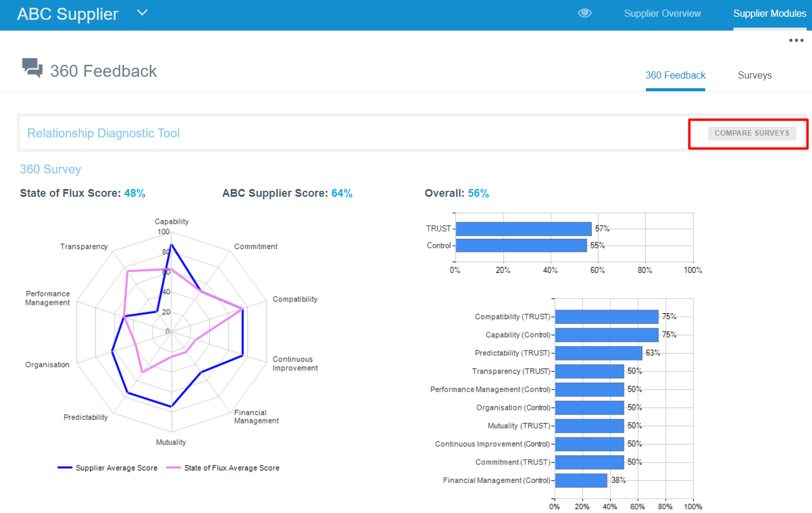Click the 360 Survey section title
The height and width of the screenshot is (513, 812).
click(50, 169)
